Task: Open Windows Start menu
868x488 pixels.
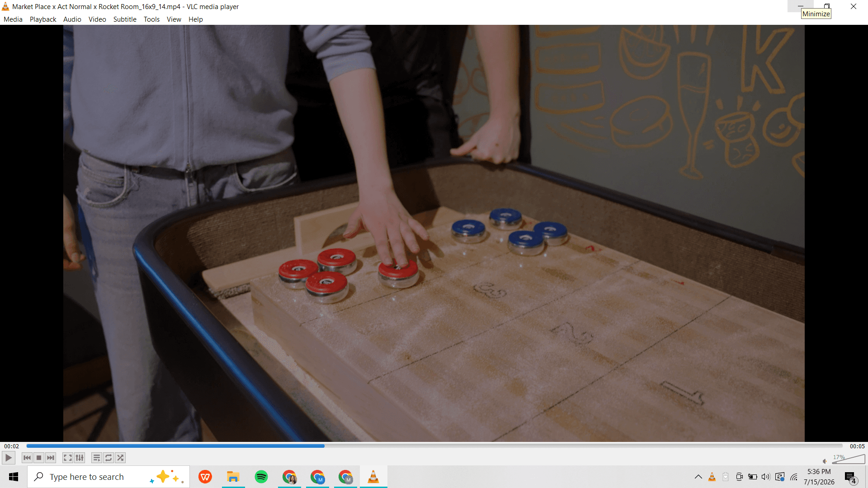Action: [x=14, y=477]
